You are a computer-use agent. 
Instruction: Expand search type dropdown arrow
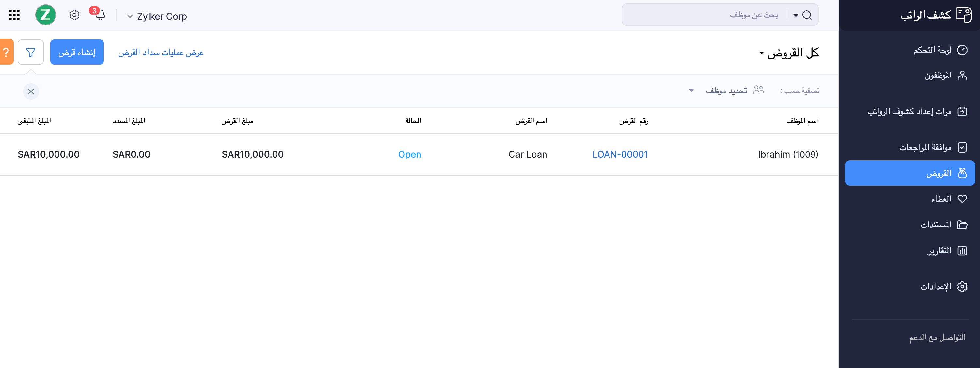click(796, 16)
